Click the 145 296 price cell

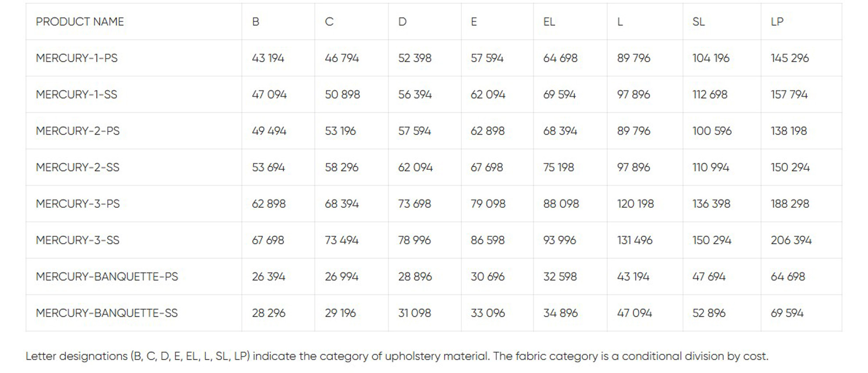point(790,58)
